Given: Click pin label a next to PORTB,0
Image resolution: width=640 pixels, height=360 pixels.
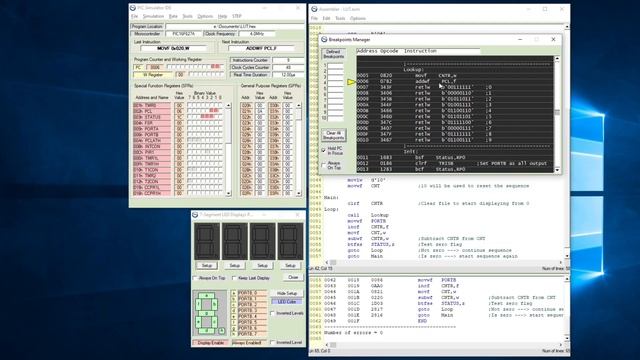Looking at the screenshot, I should click(233, 293).
